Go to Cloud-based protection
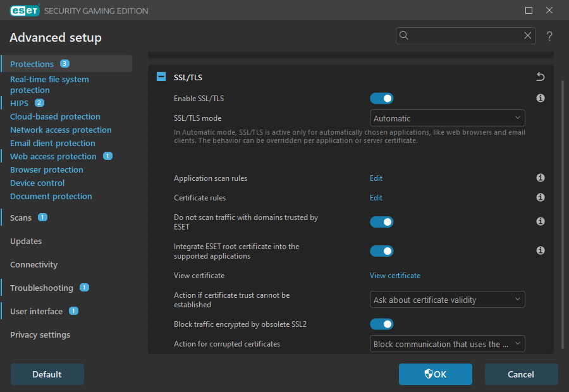This screenshot has height=392, width=569. coord(55,116)
